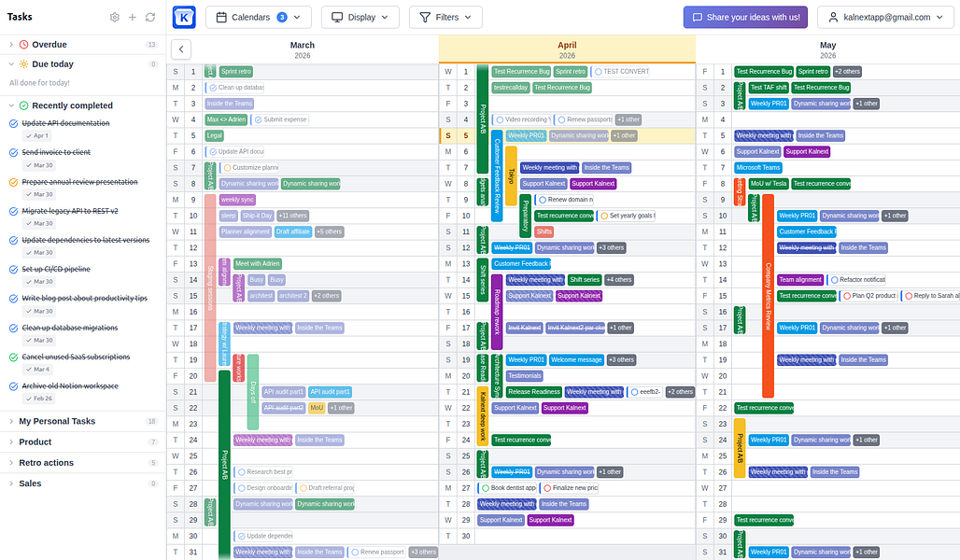The width and height of the screenshot is (960, 560).
Task: Click the monitor icon in Display button
Action: pos(337,17)
